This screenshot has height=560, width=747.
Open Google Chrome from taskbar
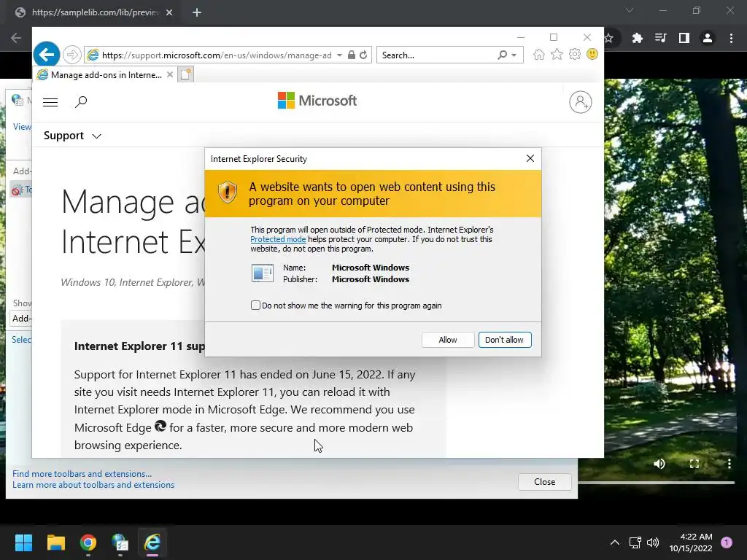coord(88,542)
